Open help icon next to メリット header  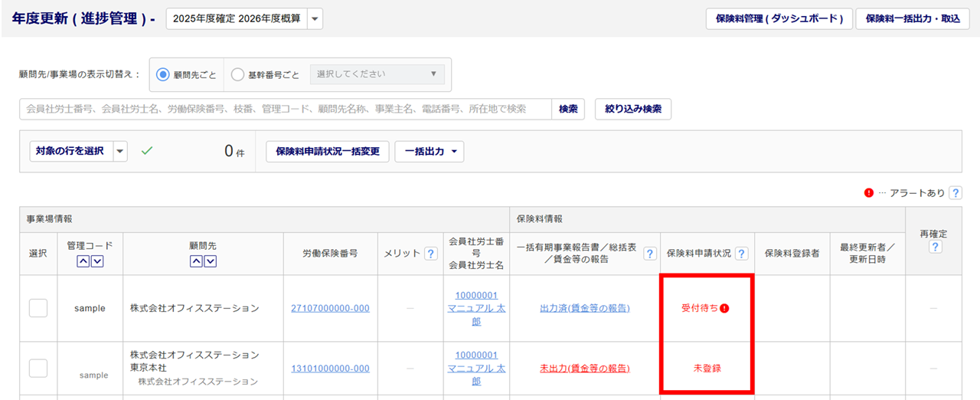coord(431,254)
